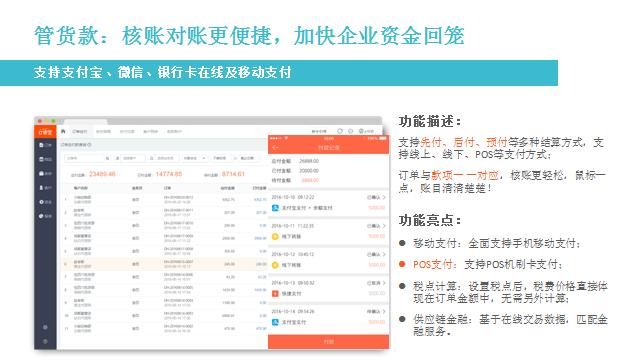
Task: Click the orange logo atop the dark sidebar
Action: pos(45,132)
